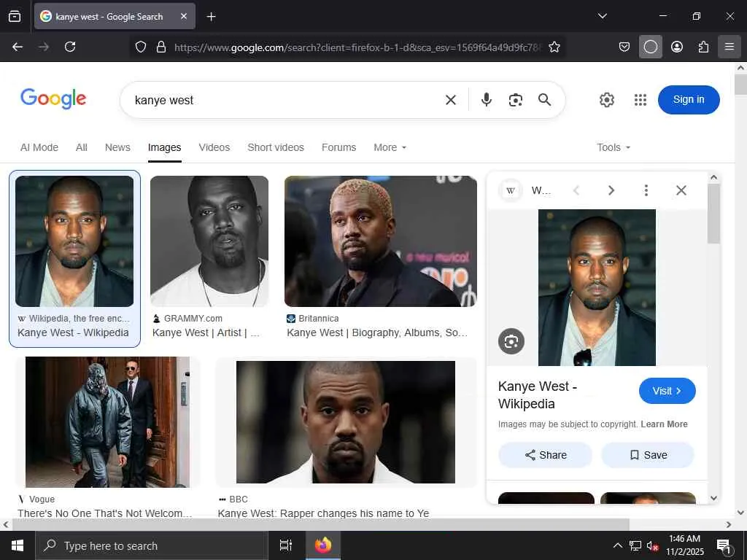This screenshot has width=747, height=560.
Task: Open the Tools dropdown
Action: tap(613, 147)
